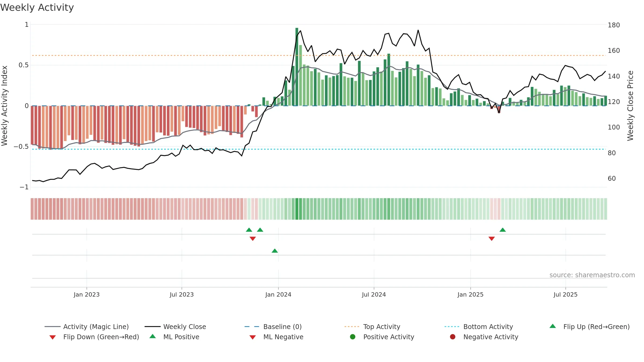
Task: Click the 120 price tick label
Action: click(614, 102)
